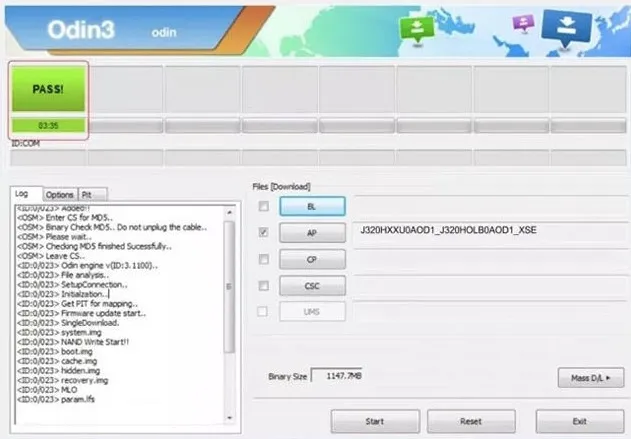
Task: Click the large blue download icon in banner
Action: coord(567,27)
